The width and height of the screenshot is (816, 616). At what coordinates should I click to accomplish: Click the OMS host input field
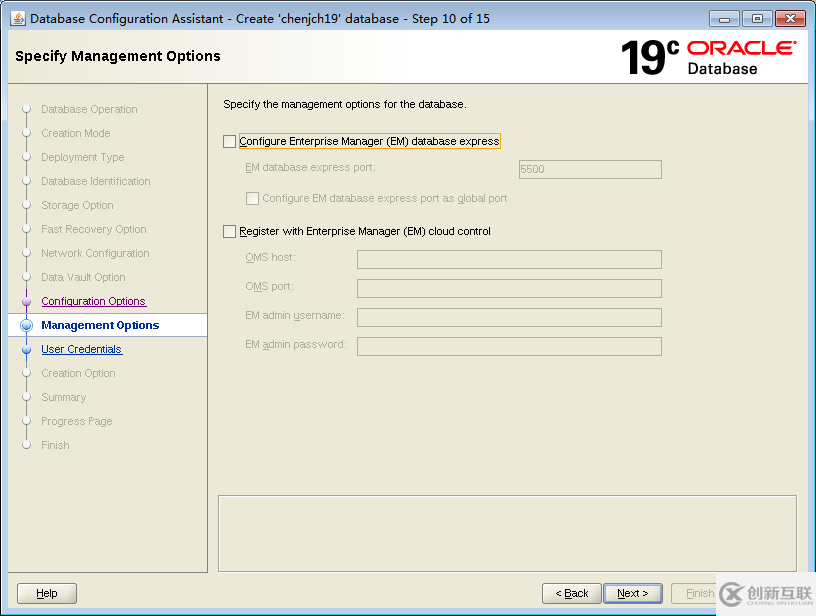[x=509, y=260]
